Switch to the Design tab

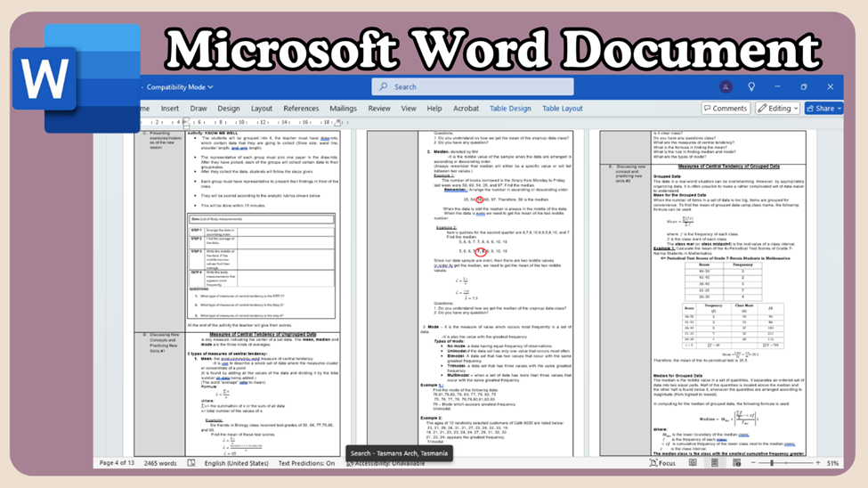click(228, 109)
